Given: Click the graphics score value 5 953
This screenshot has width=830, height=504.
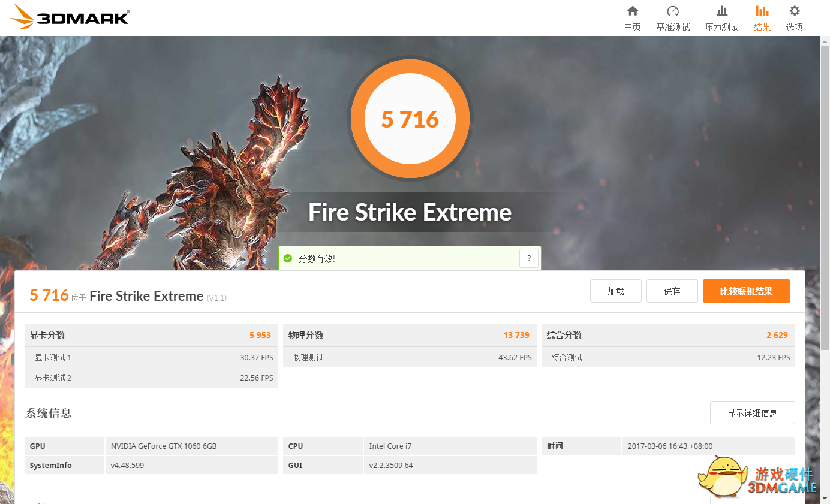Looking at the screenshot, I should coord(260,335).
